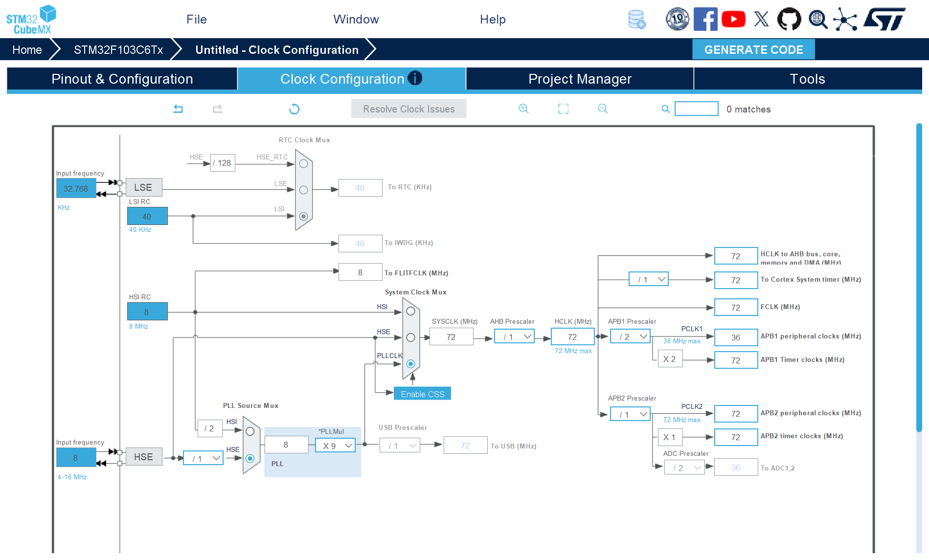Open the HSE prescaler / 1 dropdown
The image size is (929, 560).
click(x=203, y=458)
